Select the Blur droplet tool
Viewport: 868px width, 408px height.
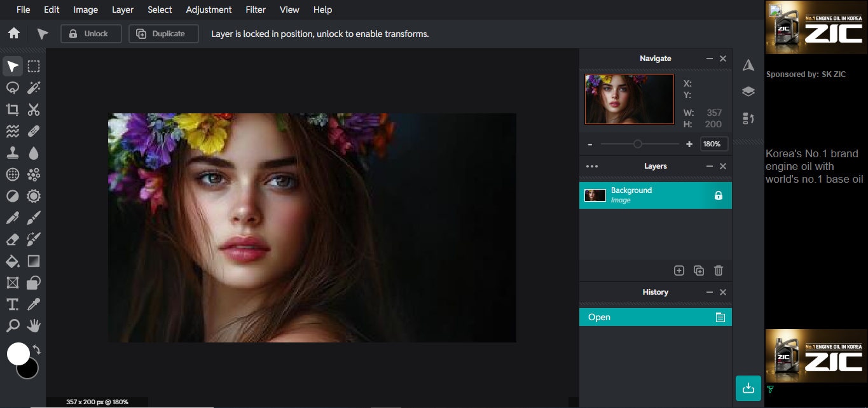(34, 153)
